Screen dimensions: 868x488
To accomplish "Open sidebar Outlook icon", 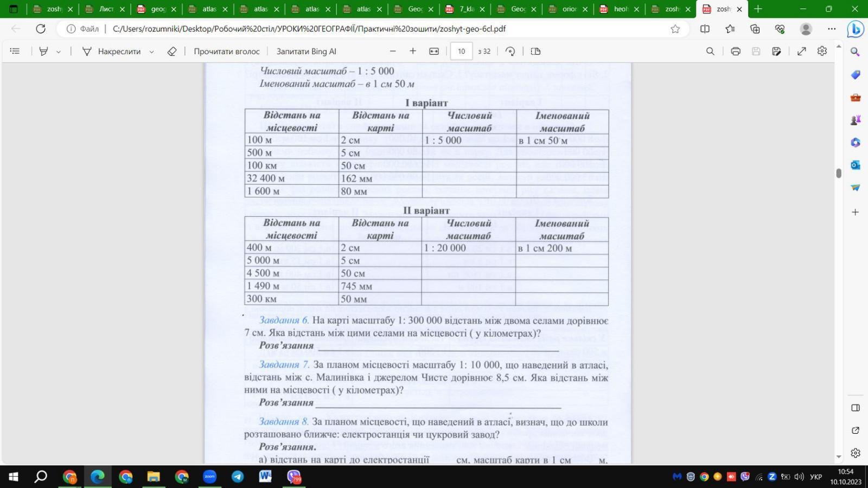I will click(x=856, y=165).
